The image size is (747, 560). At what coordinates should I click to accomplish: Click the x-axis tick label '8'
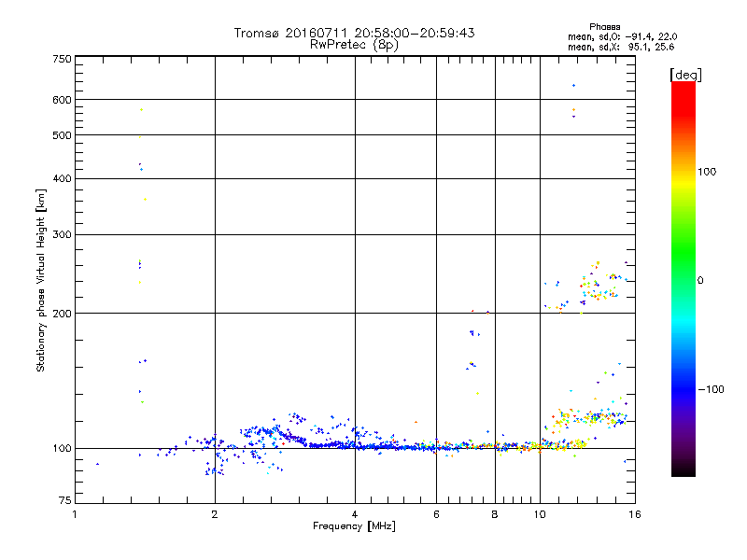click(495, 514)
